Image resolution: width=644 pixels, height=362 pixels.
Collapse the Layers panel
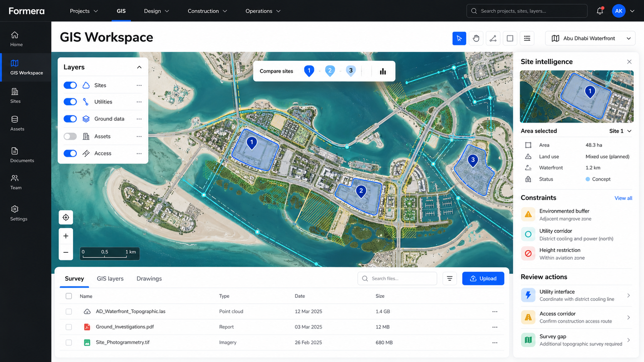(x=139, y=67)
